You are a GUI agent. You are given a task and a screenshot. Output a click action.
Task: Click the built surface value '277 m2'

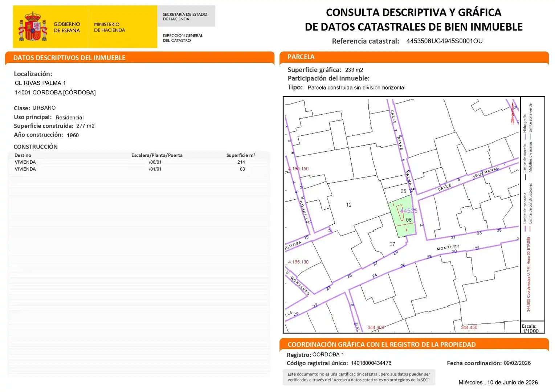click(85, 126)
